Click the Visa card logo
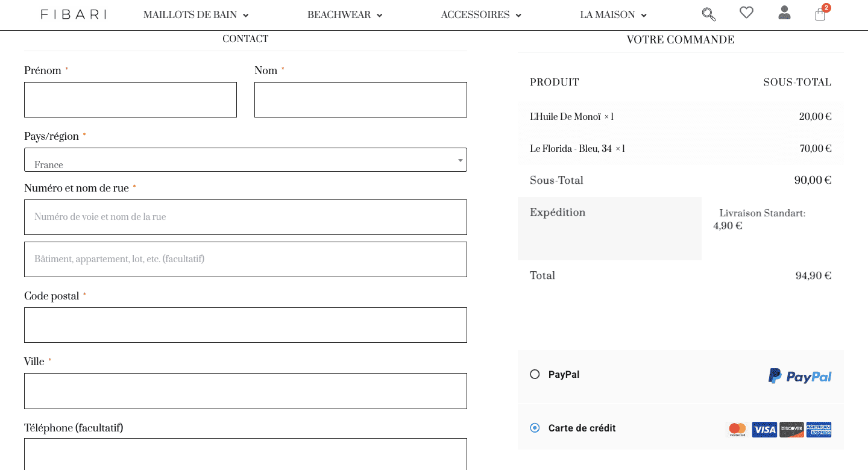The width and height of the screenshot is (868, 470). [764, 429]
